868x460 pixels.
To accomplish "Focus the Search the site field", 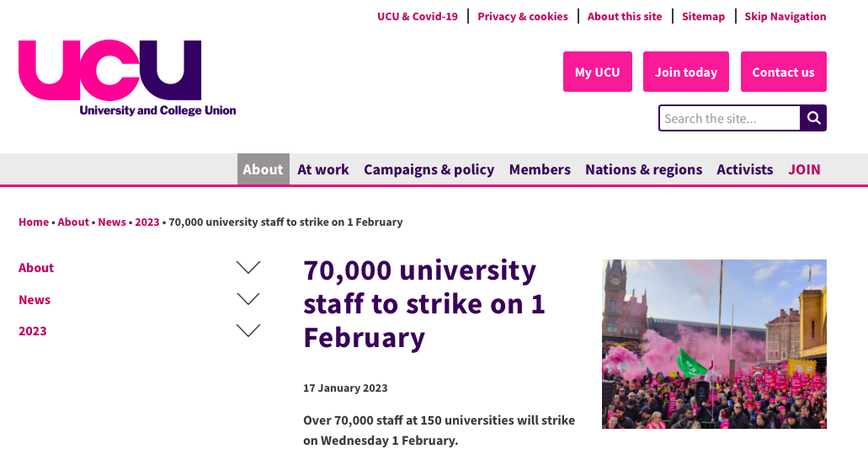I will pos(729,118).
